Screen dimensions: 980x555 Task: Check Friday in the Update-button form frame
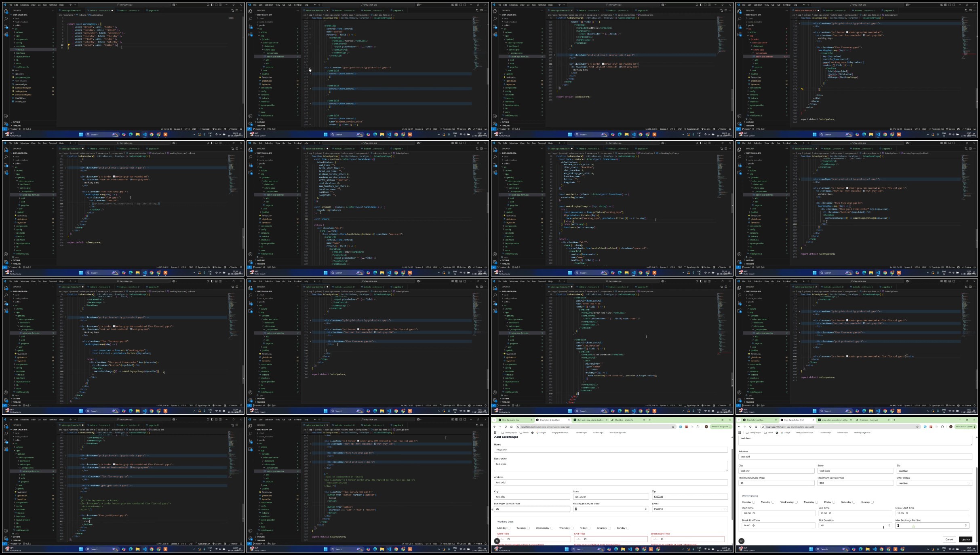(833, 502)
